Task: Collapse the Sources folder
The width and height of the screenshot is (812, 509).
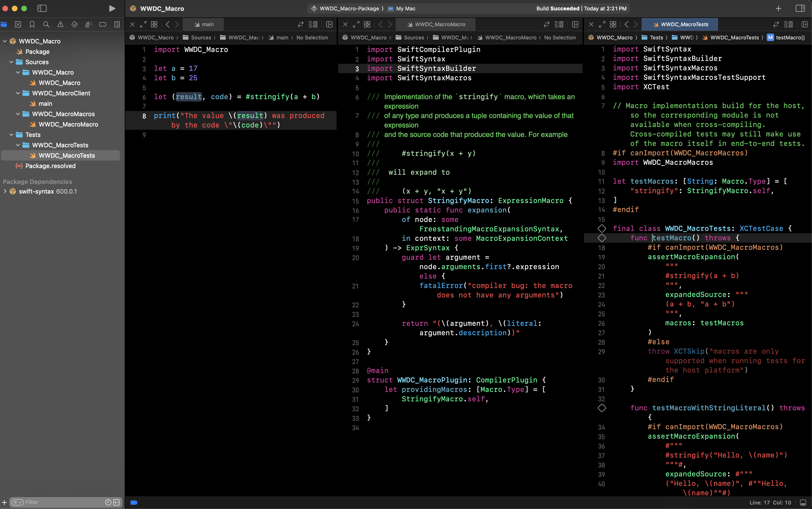Action: pyautogui.click(x=11, y=62)
